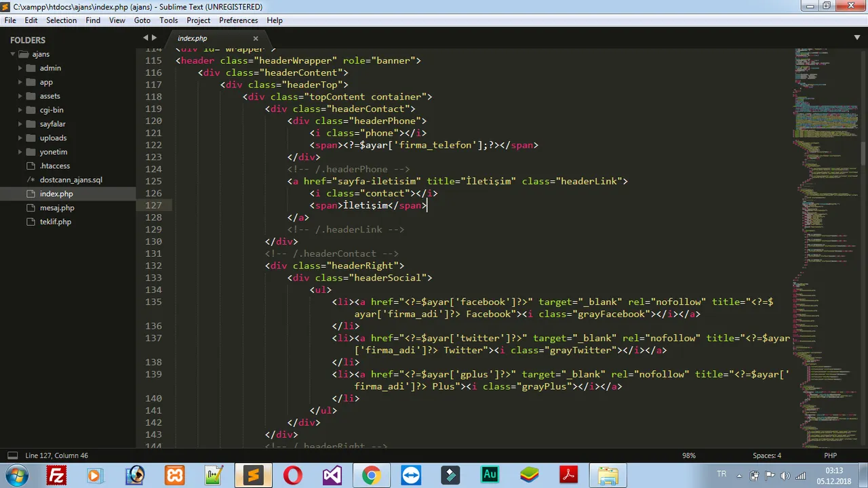Open FileZilla from the taskbar

56,475
